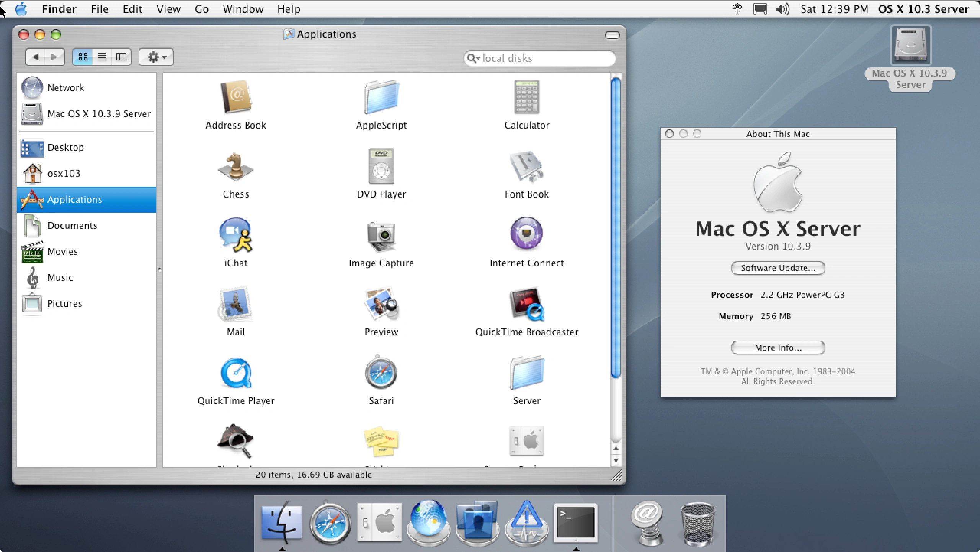The image size is (980, 552).
Task: Open the Go menu
Action: coord(201,9)
